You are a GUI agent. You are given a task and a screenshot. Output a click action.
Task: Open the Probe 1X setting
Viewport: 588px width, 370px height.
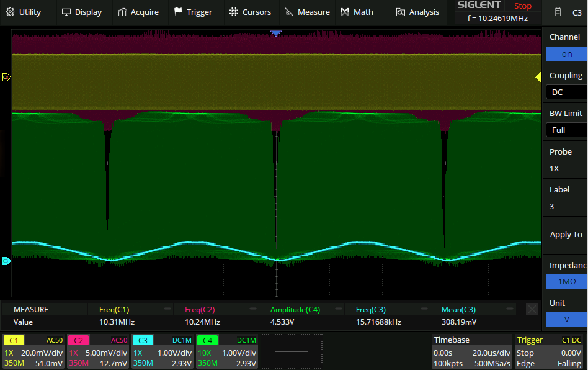(566, 160)
